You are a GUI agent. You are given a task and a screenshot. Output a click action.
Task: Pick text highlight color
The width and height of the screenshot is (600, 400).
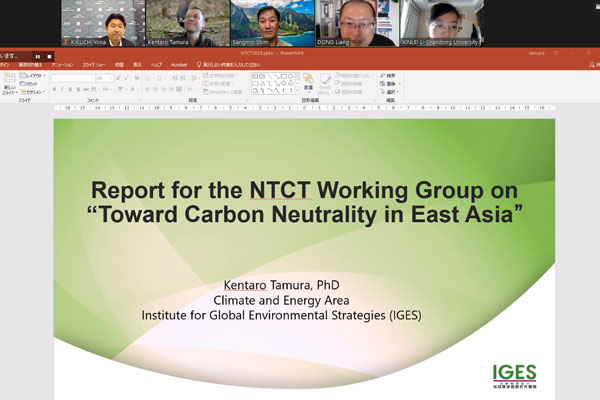pyautogui.click(x=121, y=89)
